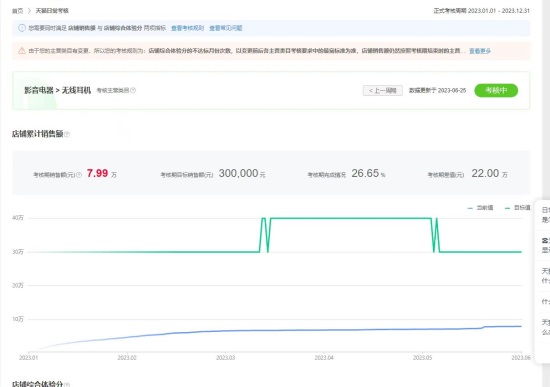This screenshot has height=387, width=550.
Task: Click the breadcrumb arrow after 首页
Action: pos(29,11)
